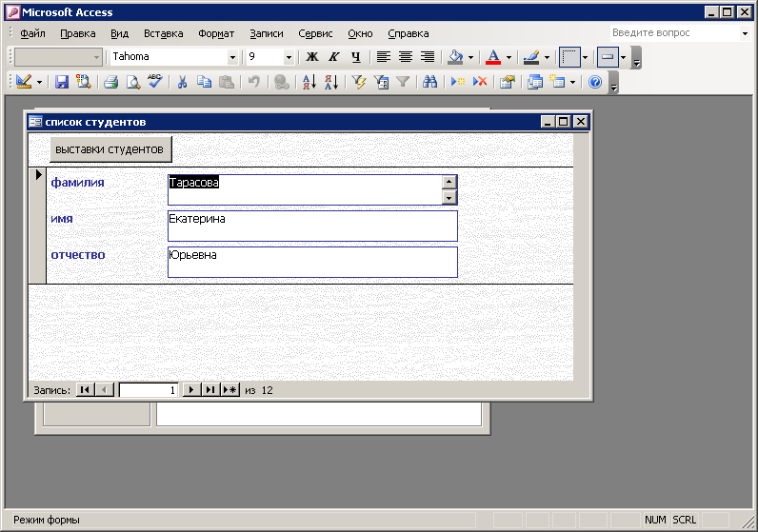This screenshot has width=758, height=532.
Task: Add a new record from navigation bar
Action: pos(230,390)
